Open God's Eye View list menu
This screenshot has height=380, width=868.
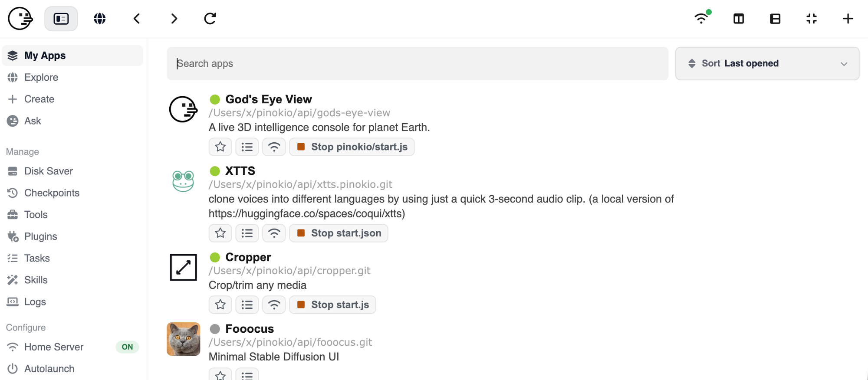click(247, 147)
